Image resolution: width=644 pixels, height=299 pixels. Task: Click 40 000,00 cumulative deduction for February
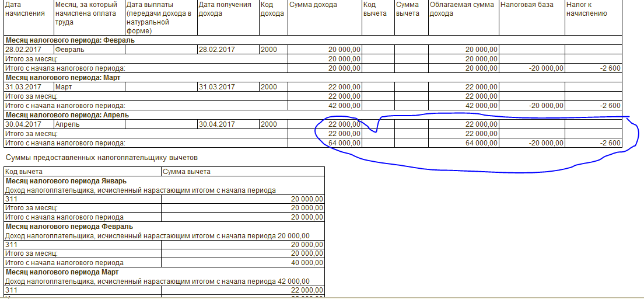tap(307, 263)
